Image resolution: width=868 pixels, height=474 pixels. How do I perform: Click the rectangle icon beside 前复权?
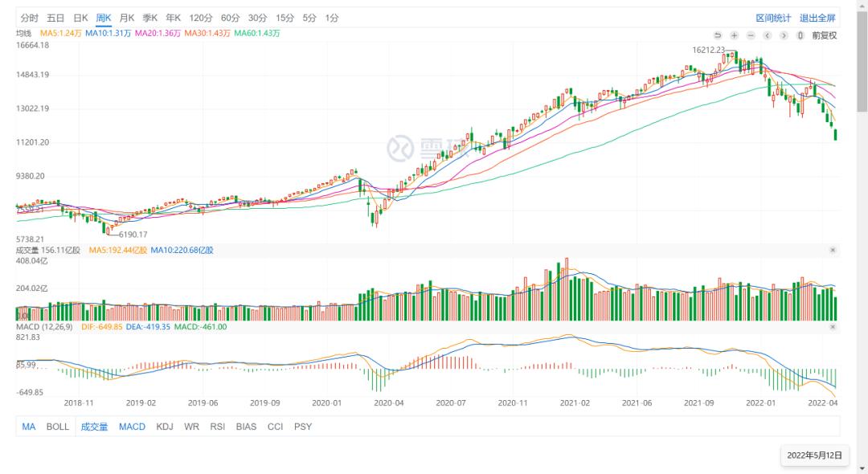coord(800,35)
